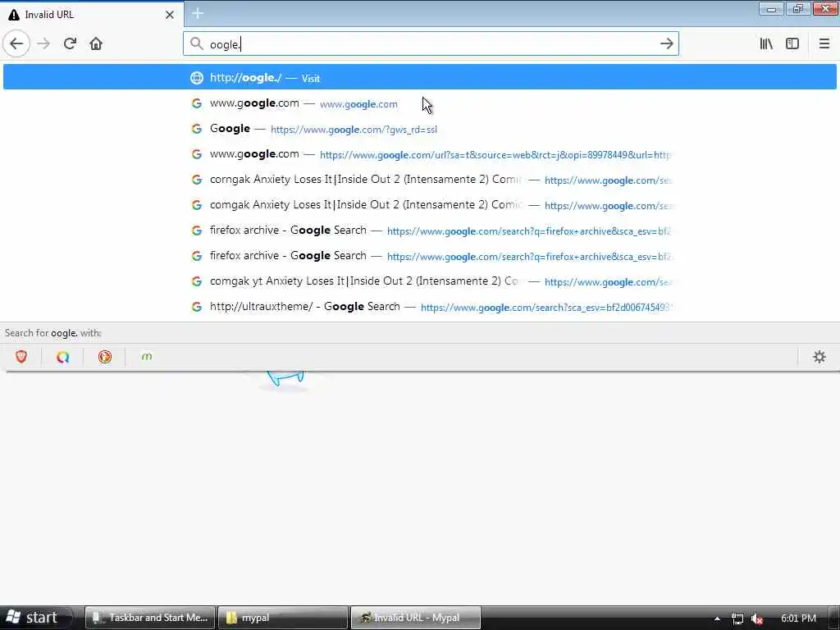
Task: Pick the Google gws_rd=ssl suggestion
Action: tap(419, 129)
